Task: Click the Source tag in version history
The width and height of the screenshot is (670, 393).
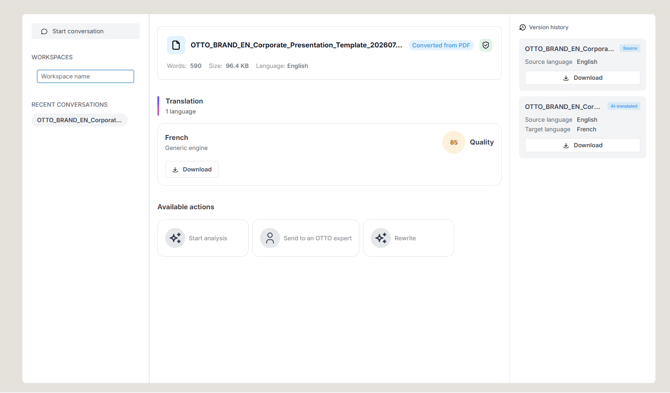Action: click(630, 48)
